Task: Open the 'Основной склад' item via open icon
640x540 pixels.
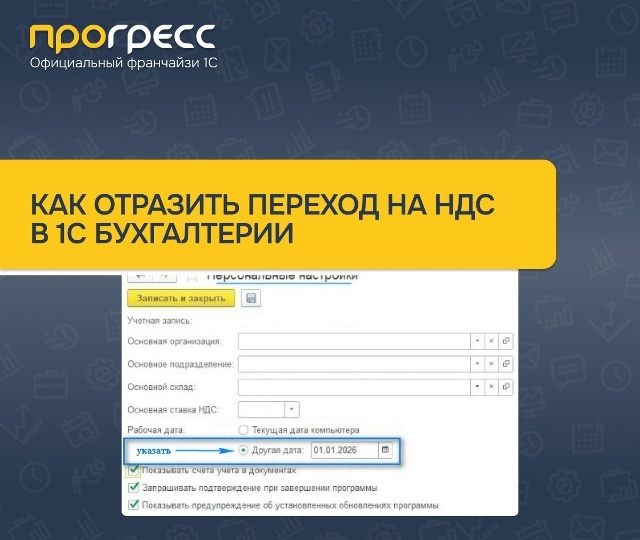Action: tap(506, 387)
